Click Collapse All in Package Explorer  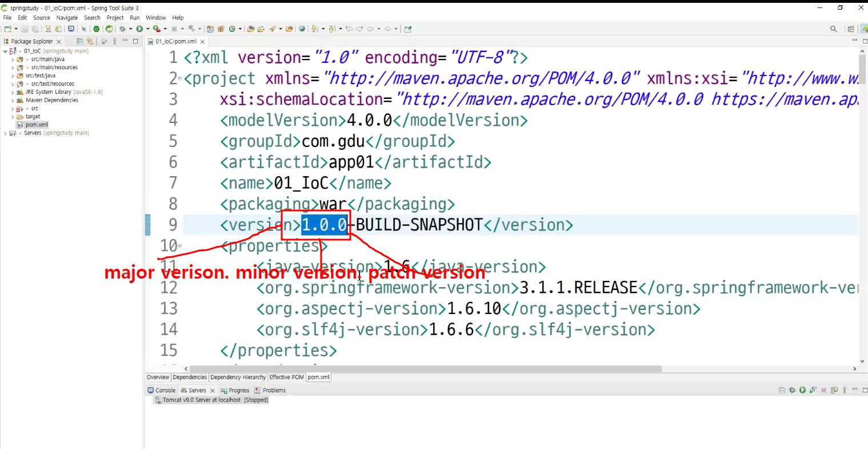pyautogui.click(x=79, y=41)
